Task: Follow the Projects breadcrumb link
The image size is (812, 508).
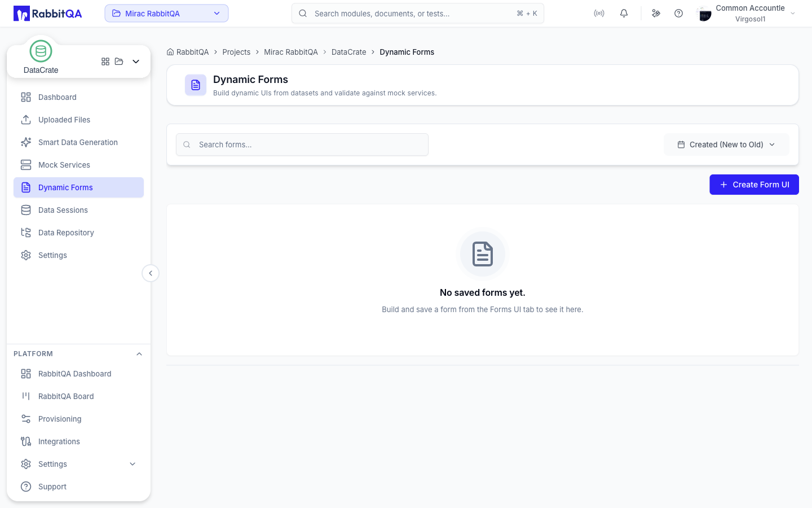Action: pos(236,52)
